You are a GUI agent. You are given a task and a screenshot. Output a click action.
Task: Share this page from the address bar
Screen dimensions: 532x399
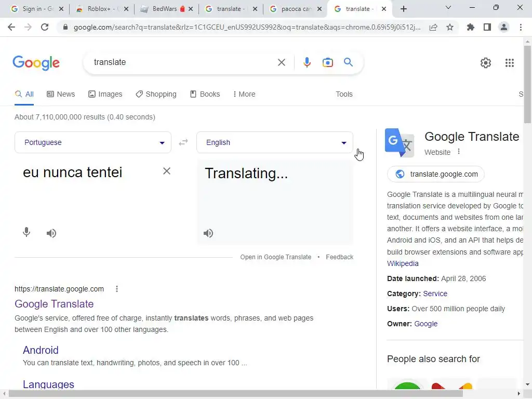(433, 27)
